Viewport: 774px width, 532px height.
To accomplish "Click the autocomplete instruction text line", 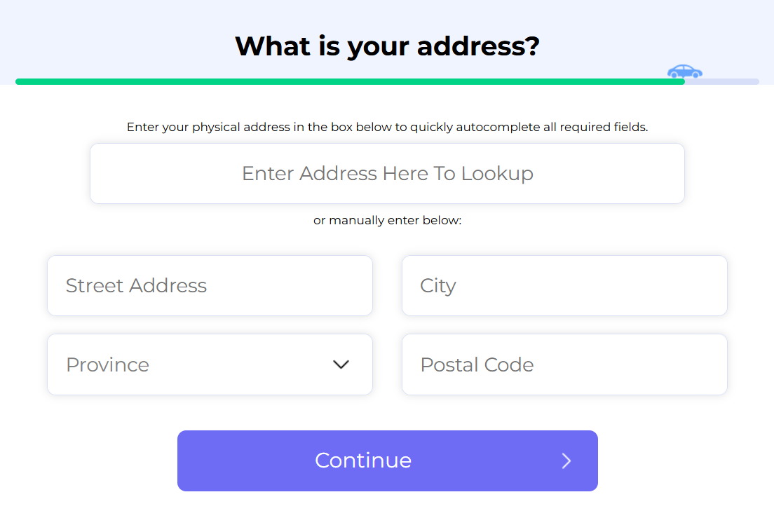I will [387, 128].
